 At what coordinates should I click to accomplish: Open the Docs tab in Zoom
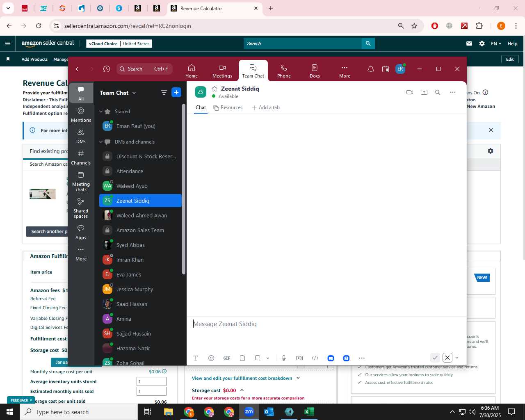[315, 71]
